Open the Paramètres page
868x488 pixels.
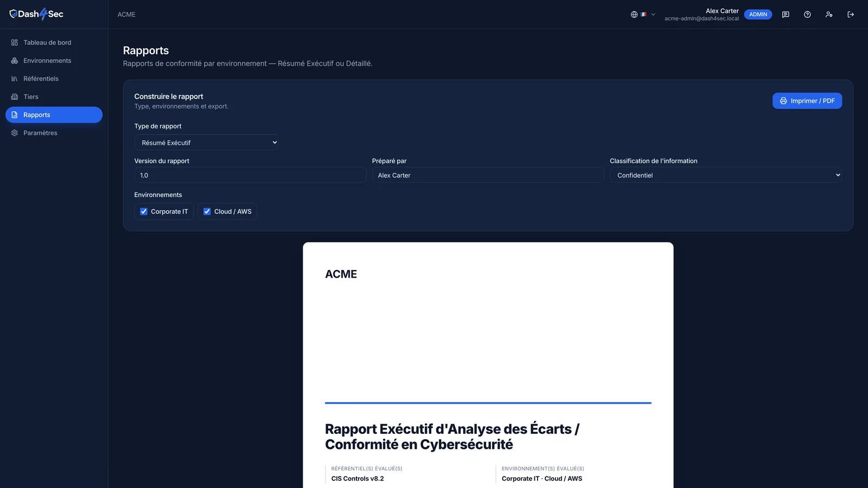pyautogui.click(x=54, y=133)
